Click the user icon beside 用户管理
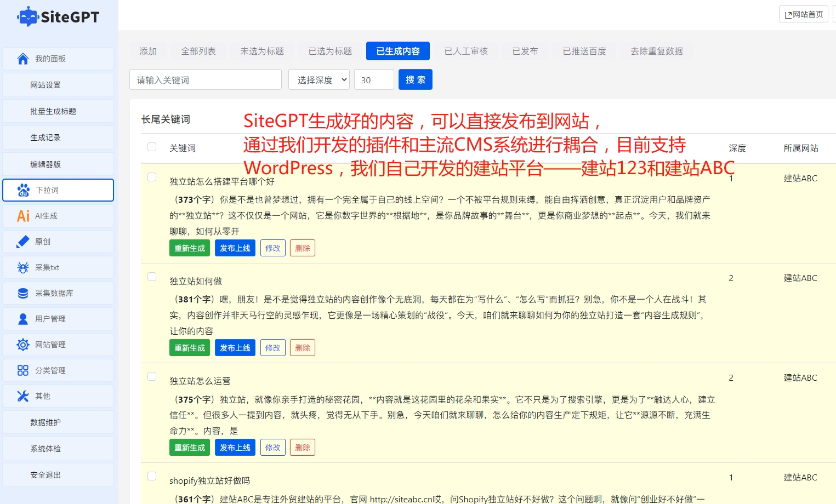 point(23,319)
